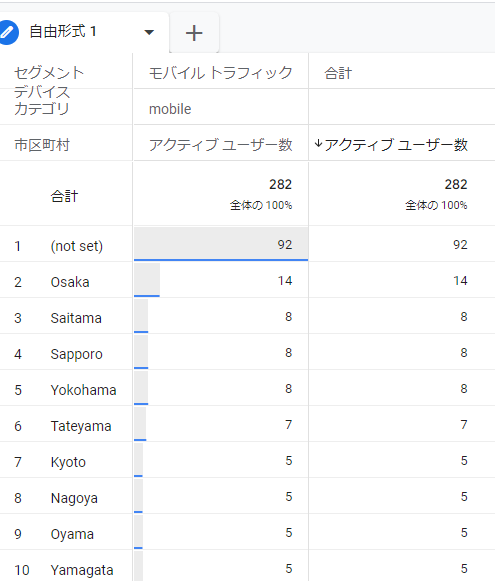The width and height of the screenshot is (495, 581).
Task: Click the 市区町村 dimension header
Action: [42, 145]
